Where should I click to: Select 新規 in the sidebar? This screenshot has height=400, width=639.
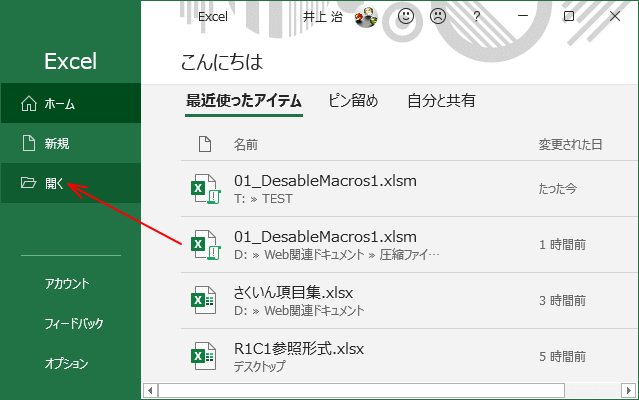point(71,143)
